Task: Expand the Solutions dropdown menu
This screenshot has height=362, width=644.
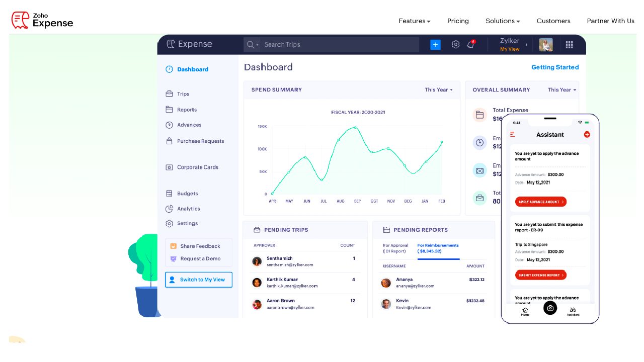Action: tap(502, 21)
